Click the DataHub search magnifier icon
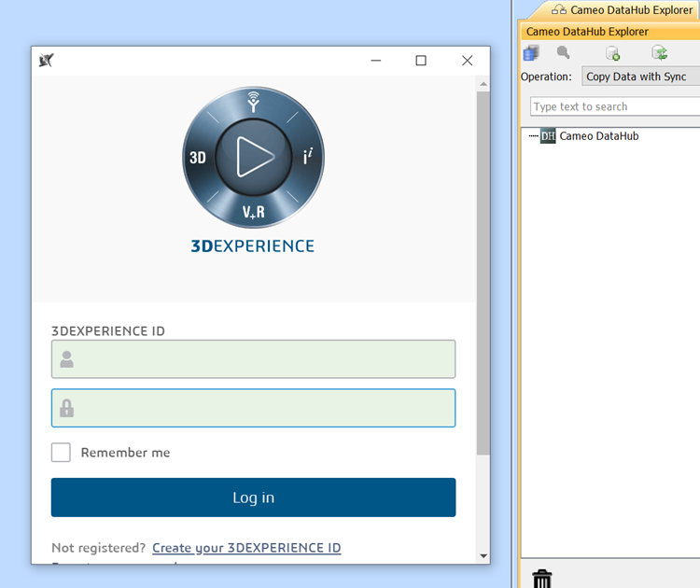The width and height of the screenshot is (700, 588). coord(564,52)
